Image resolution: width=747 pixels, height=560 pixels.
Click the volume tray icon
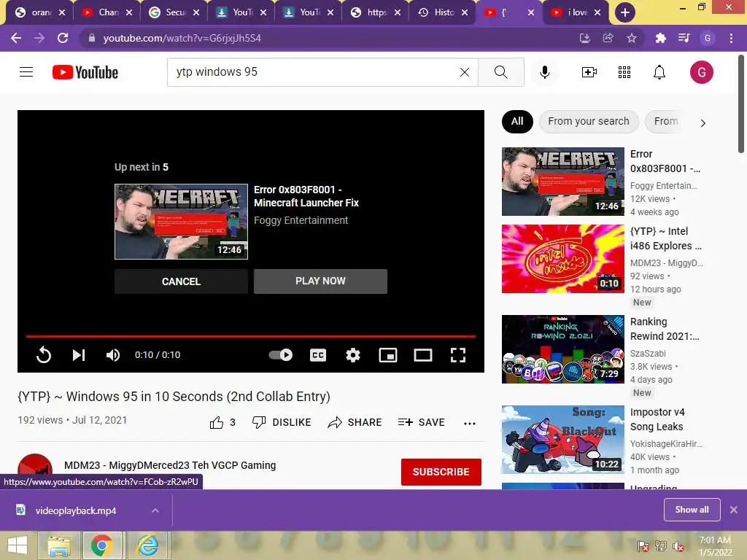pyautogui.click(x=678, y=545)
